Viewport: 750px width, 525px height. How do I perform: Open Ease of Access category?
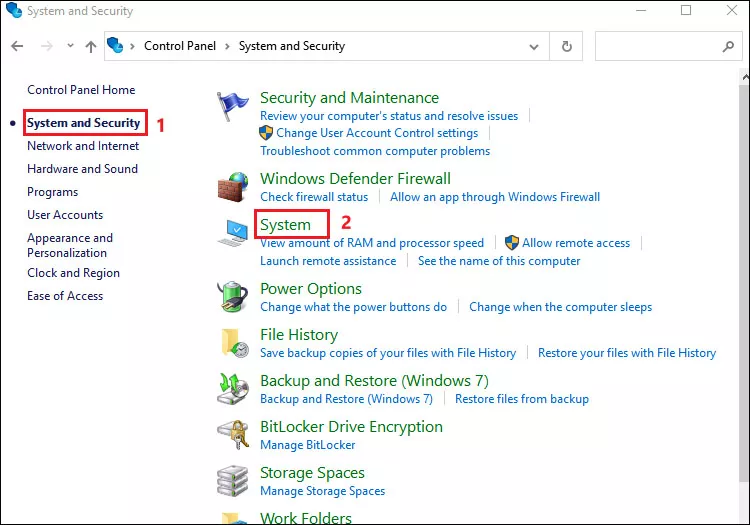[x=65, y=296]
